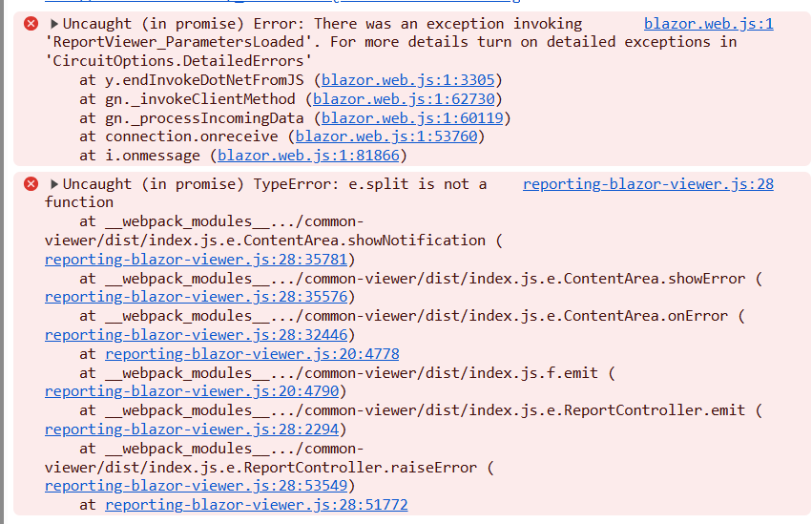This screenshot has height=524, width=812.
Task: Follow the showError reporting-blazor-viewer.js:28:35576 link
Action: click(195, 297)
